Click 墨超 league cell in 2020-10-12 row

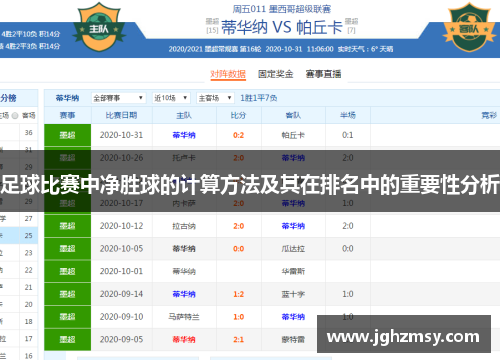67,226
